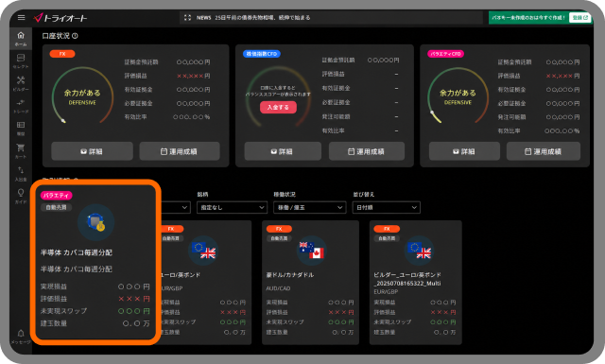Image resolution: width=605 pixels, height=364 pixels.
Task: Open the 豪ドル/カナダドル AUD/CAD card
Action: click(310, 283)
